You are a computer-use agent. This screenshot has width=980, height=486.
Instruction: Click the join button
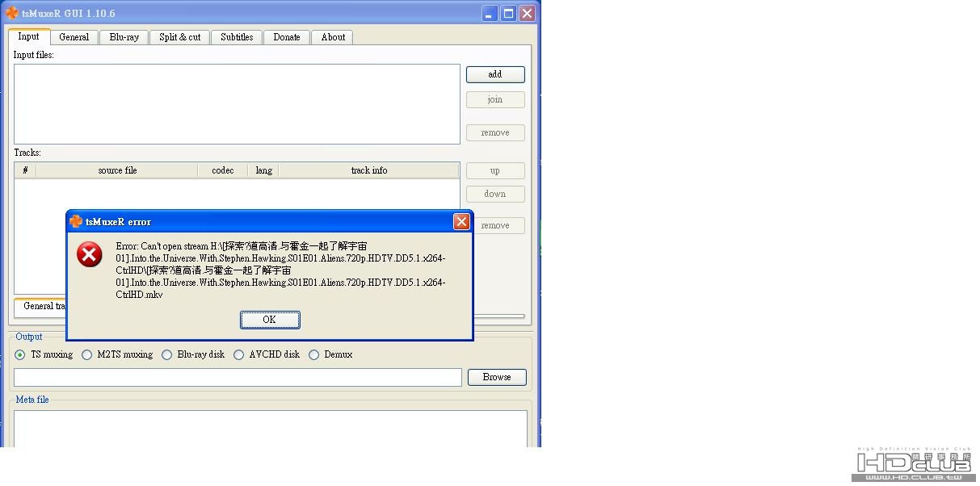tap(495, 99)
